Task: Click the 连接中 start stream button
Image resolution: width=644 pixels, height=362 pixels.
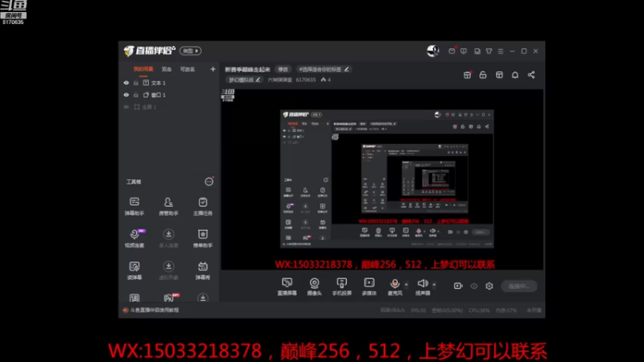Action: [x=518, y=286]
